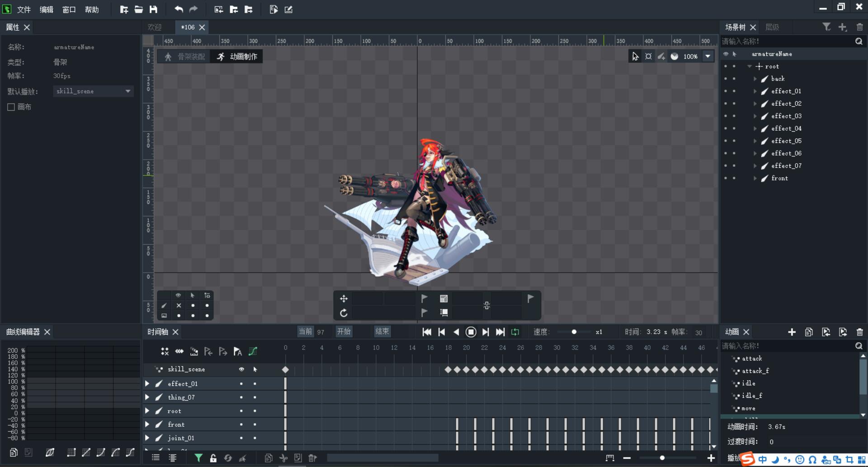Toggle visibility dot for front in scene tree

[x=726, y=178]
